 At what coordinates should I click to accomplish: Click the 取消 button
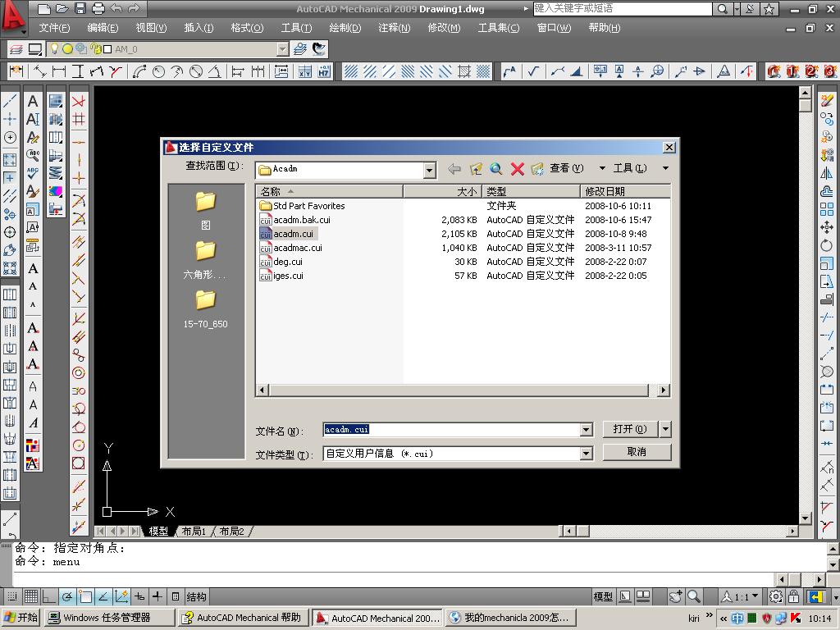point(637,452)
